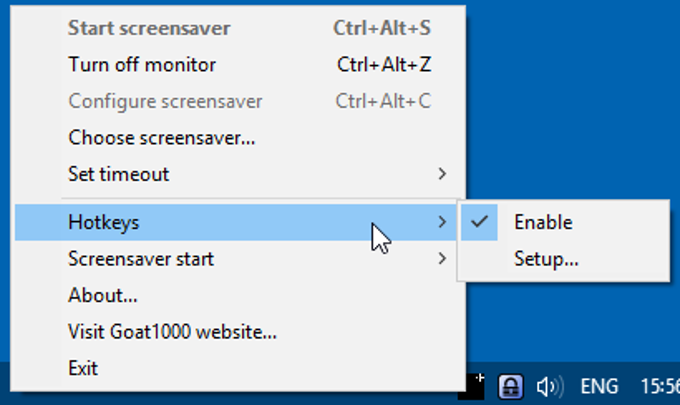Viewport: 680px width, 405px height.
Task: Select Start screensaver menu entry
Action: [x=240, y=29]
